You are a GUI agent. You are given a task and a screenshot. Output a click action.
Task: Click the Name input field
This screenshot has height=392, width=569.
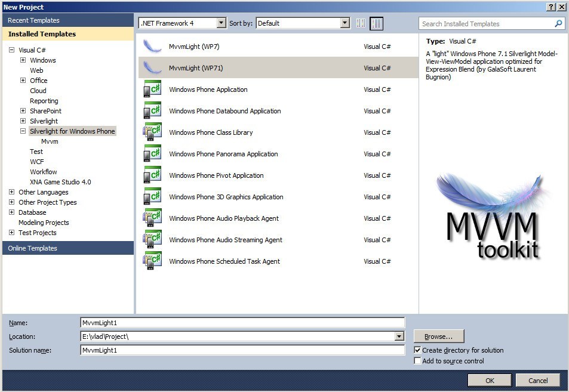242,323
